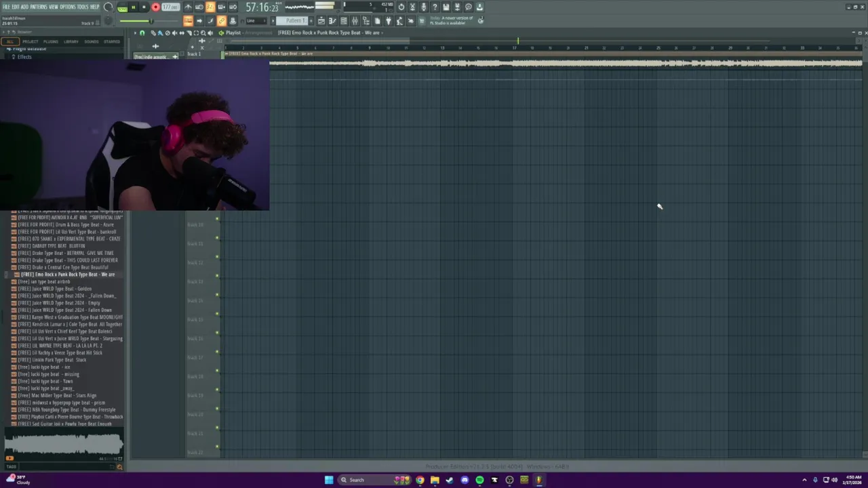Open the project info chat icon
Viewport: 868px width, 488px height.
coord(468,7)
